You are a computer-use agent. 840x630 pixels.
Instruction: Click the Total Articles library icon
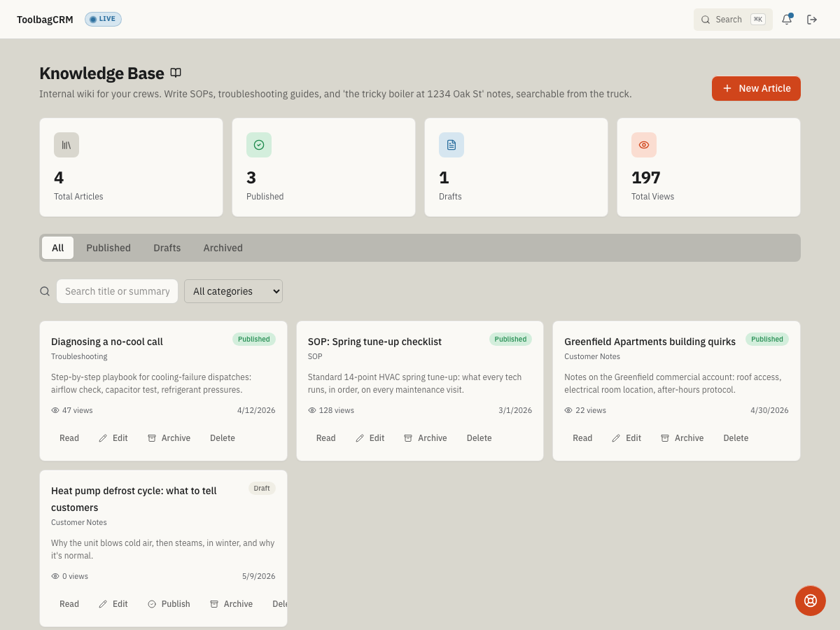(x=66, y=145)
